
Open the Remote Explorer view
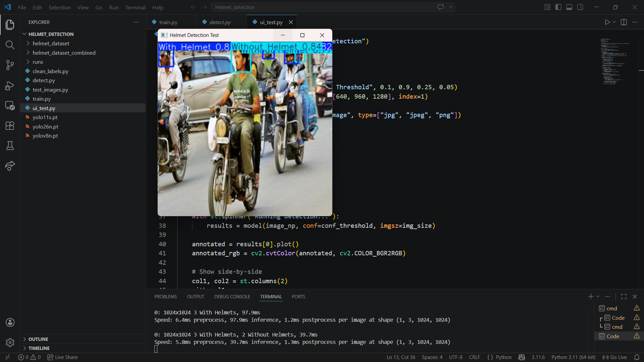point(10,106)
